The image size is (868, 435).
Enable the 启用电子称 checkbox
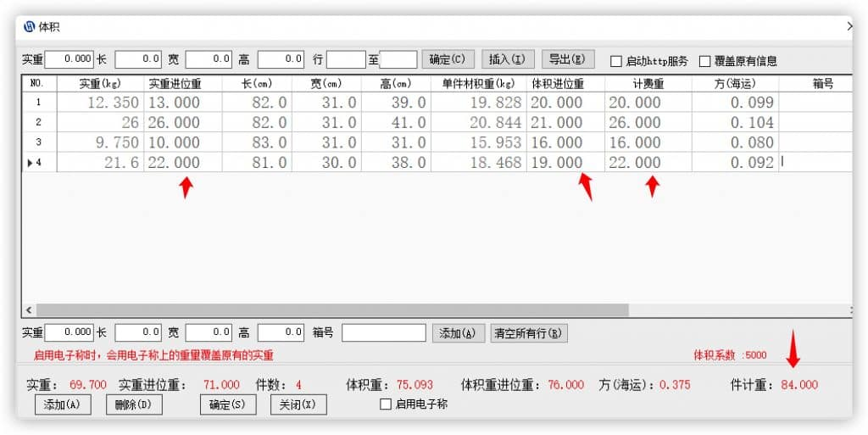point(386,404)
